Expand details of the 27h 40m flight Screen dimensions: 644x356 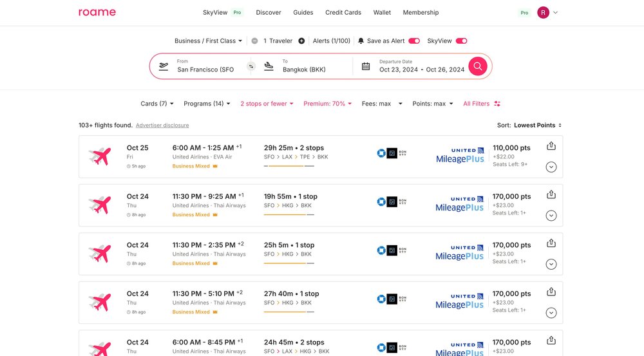pos(551,313)
